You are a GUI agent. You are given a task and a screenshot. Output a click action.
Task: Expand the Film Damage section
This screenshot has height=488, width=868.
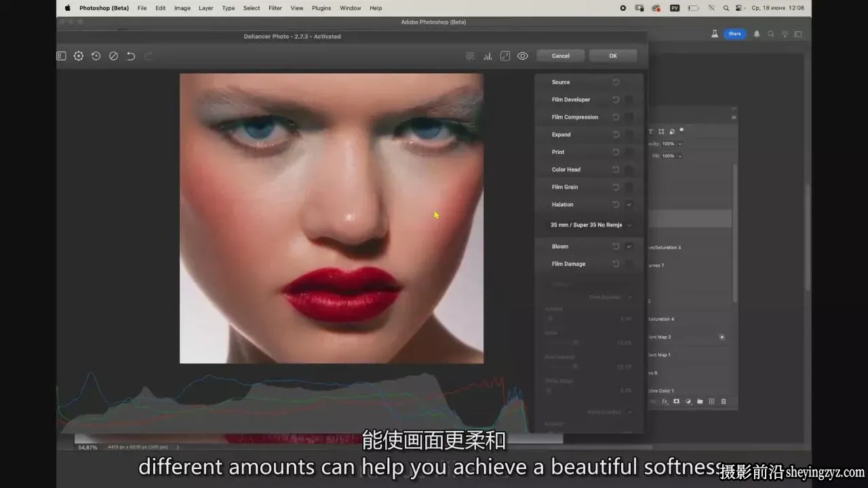click(x=568, y=264)
